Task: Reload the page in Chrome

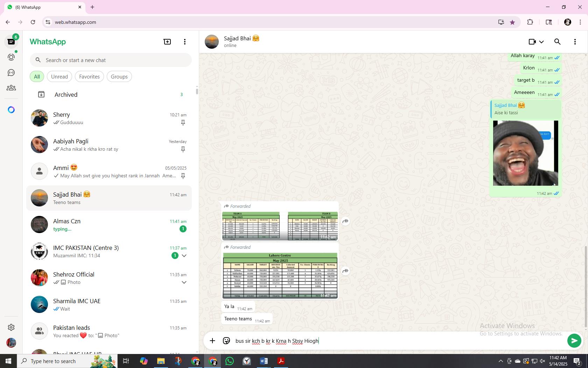Action: point(33,22)
